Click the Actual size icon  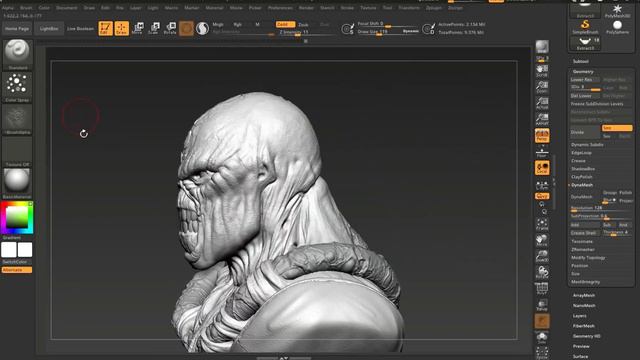pos(542,103)
